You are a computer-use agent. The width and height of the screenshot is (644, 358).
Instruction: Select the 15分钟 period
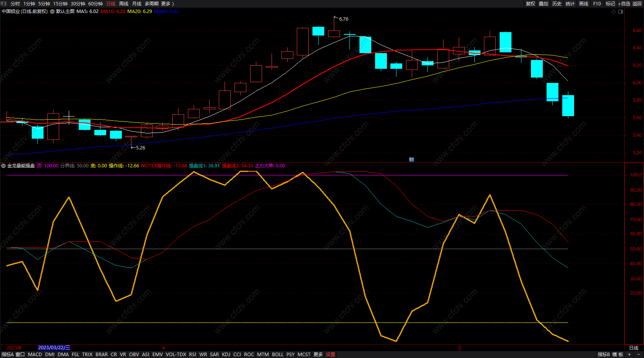60,4
